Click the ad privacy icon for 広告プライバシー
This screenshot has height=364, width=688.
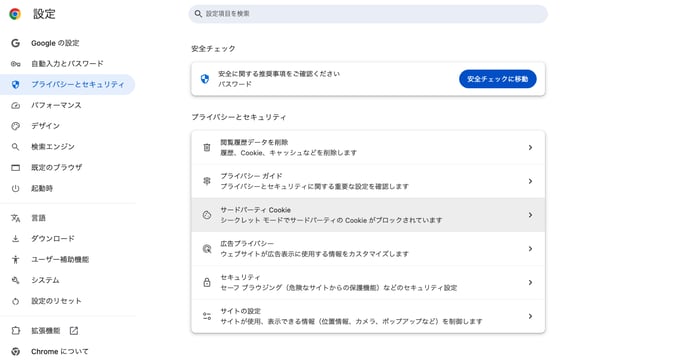click(x=207, y=249)
